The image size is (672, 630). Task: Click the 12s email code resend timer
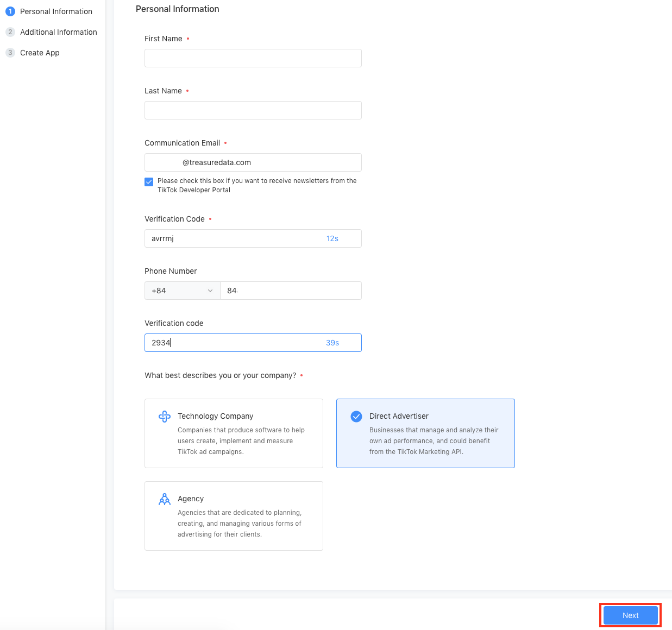pos(332,238)
